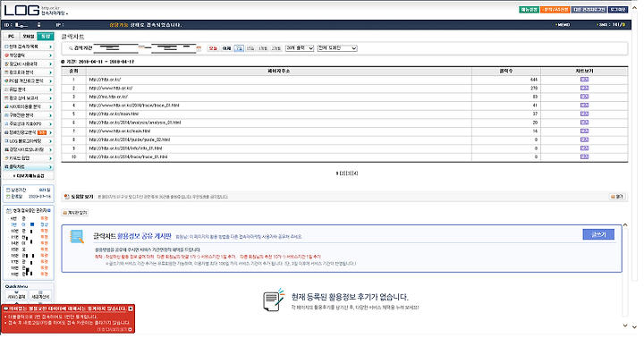
Task: Click the 로그아웃 button at top right
Action: (x=618, y=10)
